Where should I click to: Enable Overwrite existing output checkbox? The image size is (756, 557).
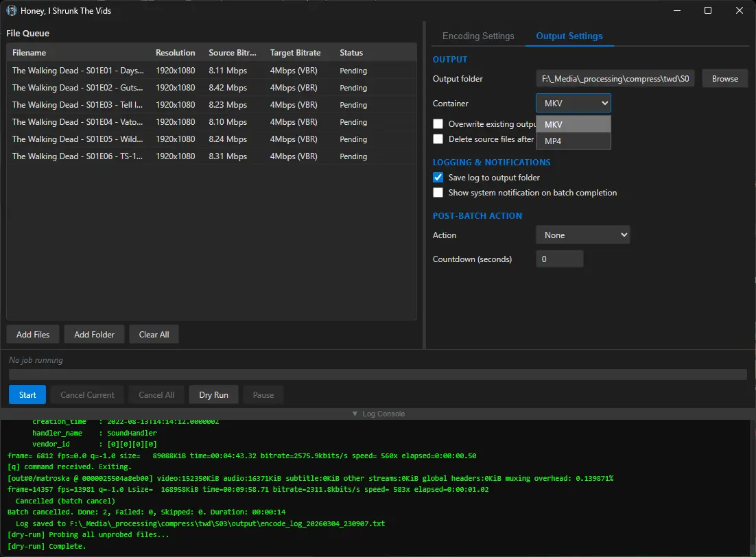pos(438,124)
